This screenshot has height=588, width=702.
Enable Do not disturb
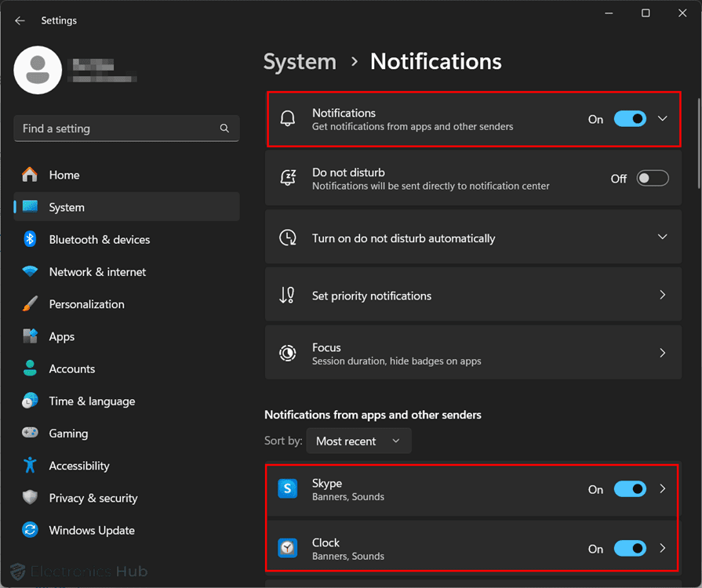click(653, 178)
